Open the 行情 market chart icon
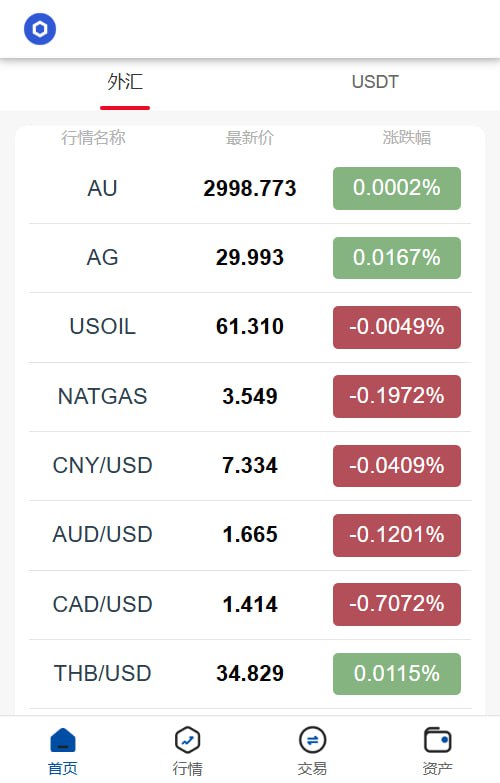 187,740
